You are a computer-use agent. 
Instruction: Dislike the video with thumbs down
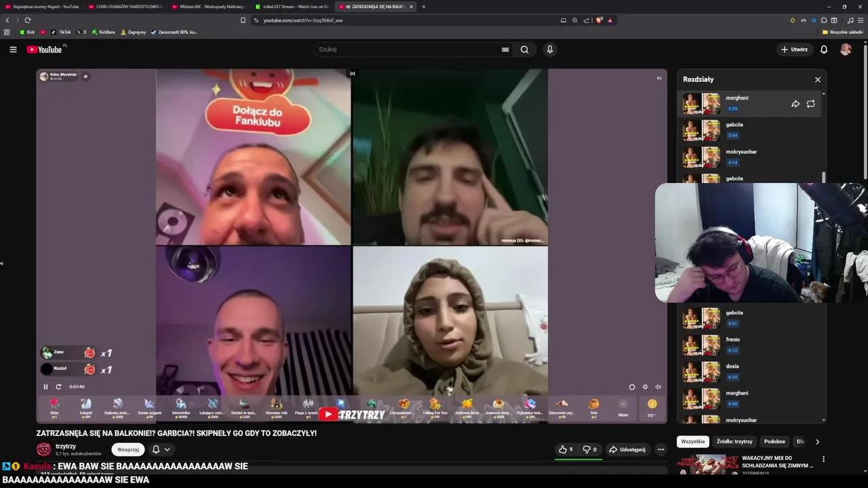tap(590, 449)
